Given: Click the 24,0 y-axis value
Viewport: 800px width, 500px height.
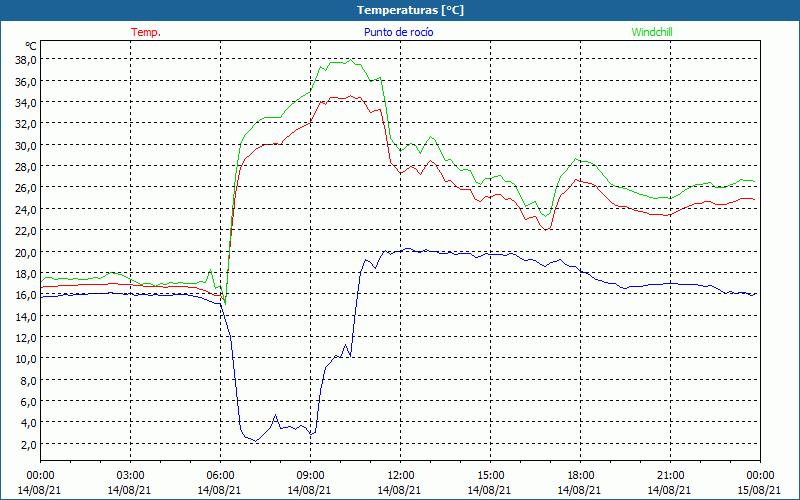Looking at the screenshot, I should [x=26, y=209].
